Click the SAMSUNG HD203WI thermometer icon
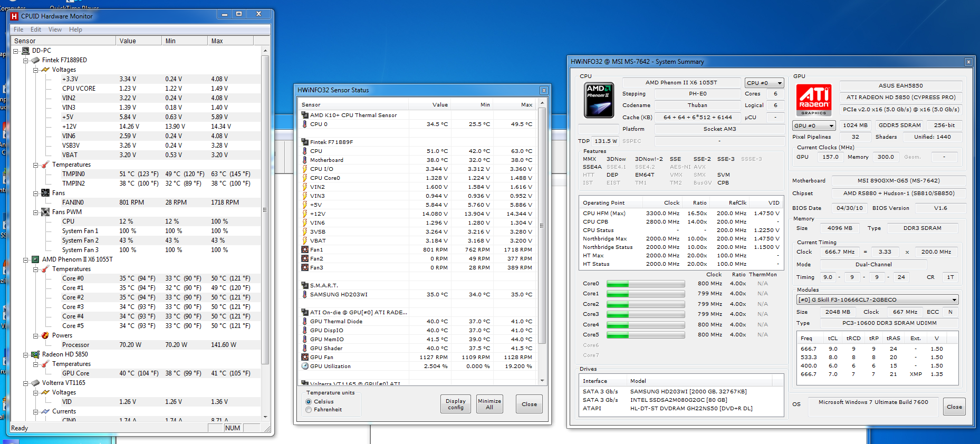This screenshot has height=444, width=980. [x=305, y=294]
